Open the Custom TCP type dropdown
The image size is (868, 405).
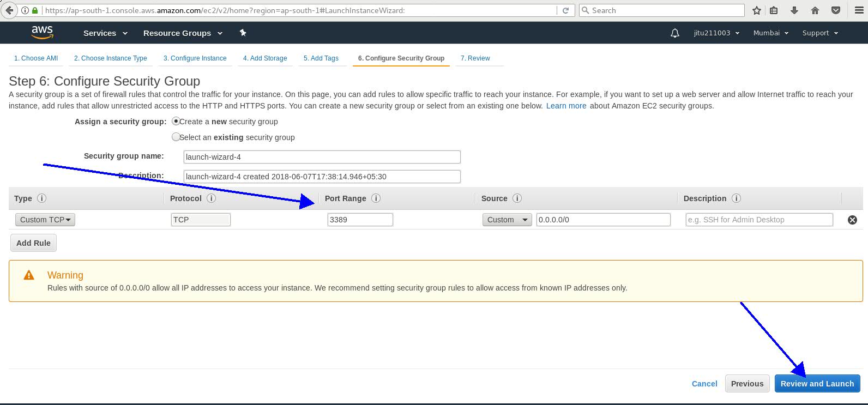coord(45,220)
